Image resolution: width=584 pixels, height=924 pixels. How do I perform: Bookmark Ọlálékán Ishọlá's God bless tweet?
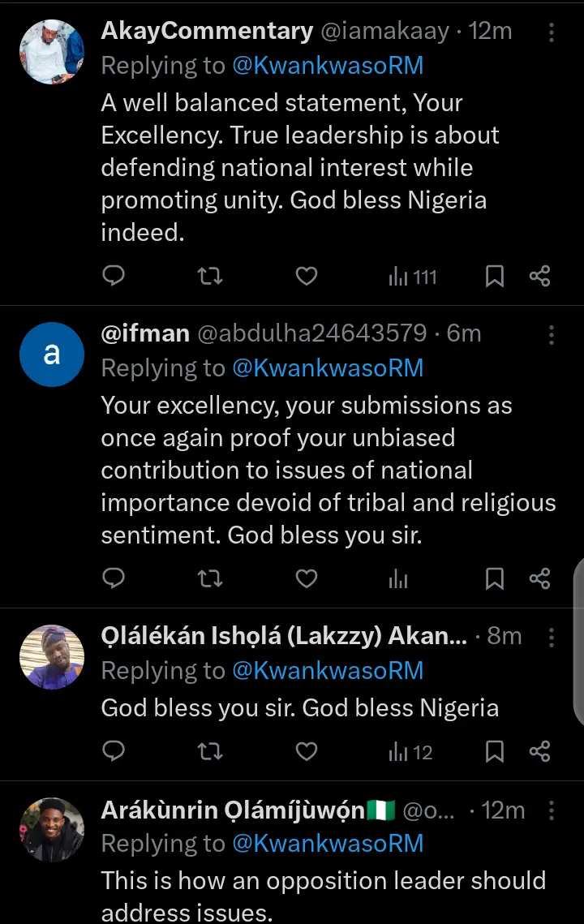494,751
